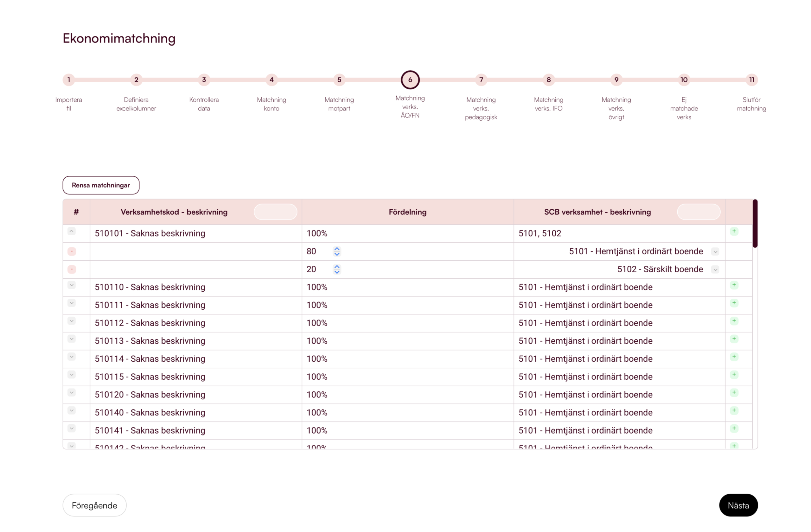Image resolution: width=811 pixels, height=532 pixels.
Task: Click plus icon on row 510120
Action: click(734, 392)
